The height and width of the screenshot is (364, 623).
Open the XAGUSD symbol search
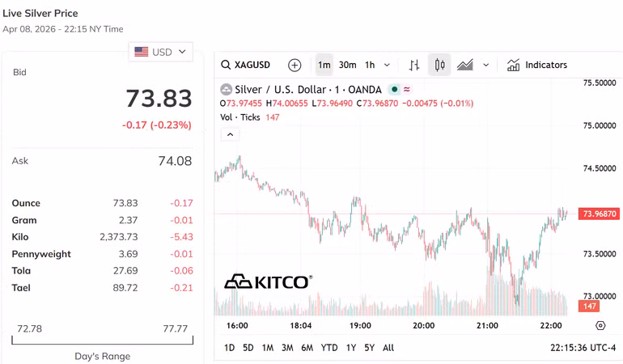(246, 65)
